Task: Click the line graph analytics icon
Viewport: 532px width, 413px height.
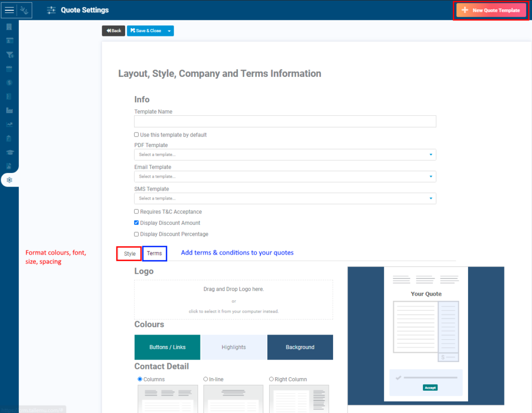Action: pos(9,124)
